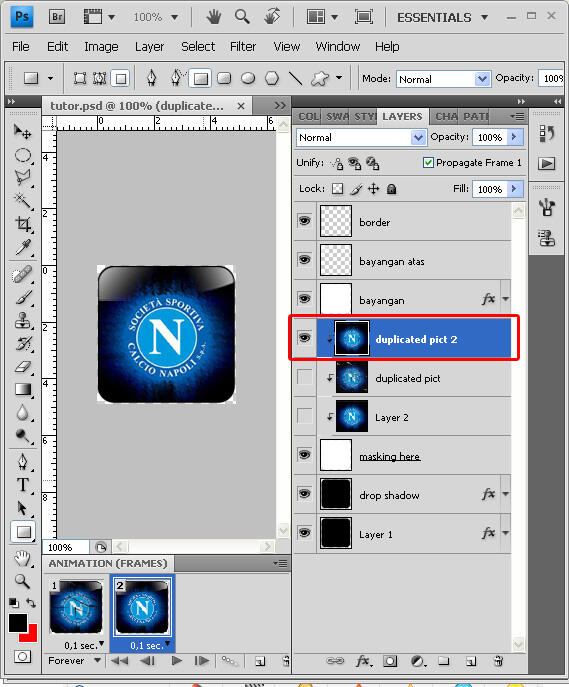This screenshot has height=687, width=569.
Task: Uncheck Propagate Frame 1 checkbox
Action: click(428, 163)
